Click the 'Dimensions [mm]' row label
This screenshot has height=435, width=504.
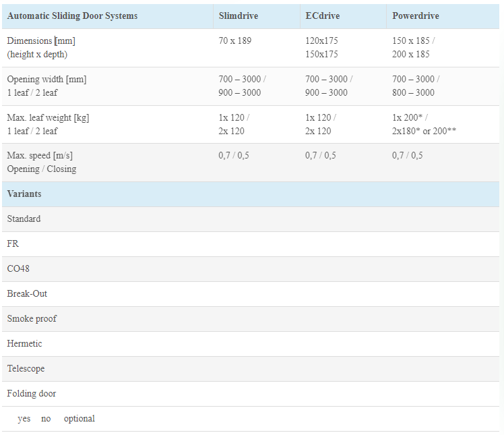point(41,41)
